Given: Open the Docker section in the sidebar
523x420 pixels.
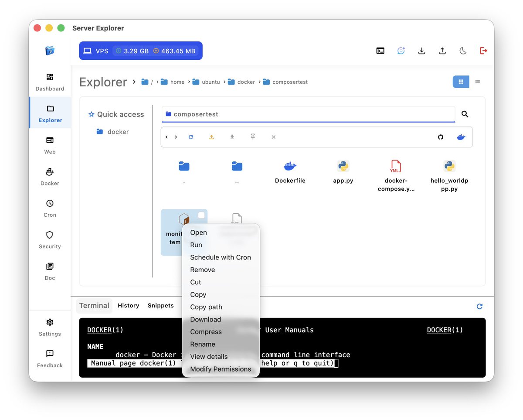Looking at the screenshot, I should [x=50, y=177].
